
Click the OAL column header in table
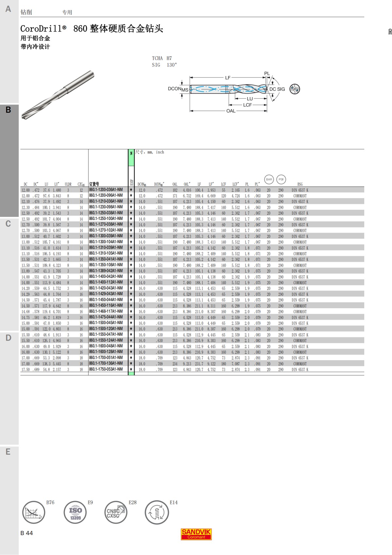(175, 184)
